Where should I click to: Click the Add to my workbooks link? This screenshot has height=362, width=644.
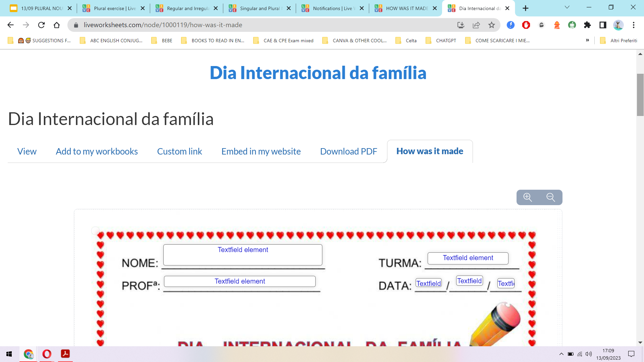(97, 152)
